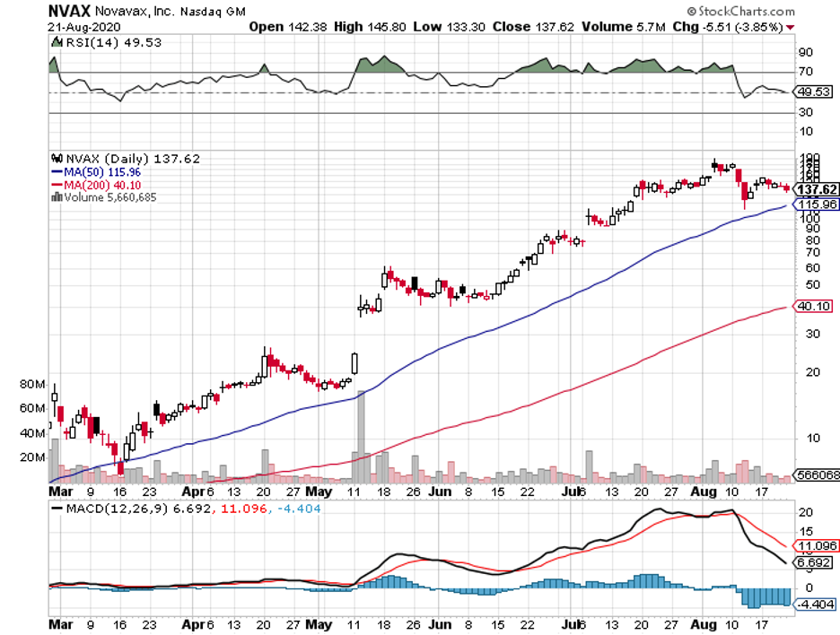Click the RSI(14) 49.53 legend label
Viewport: 840px width, 635px height.
click(114, 42)
